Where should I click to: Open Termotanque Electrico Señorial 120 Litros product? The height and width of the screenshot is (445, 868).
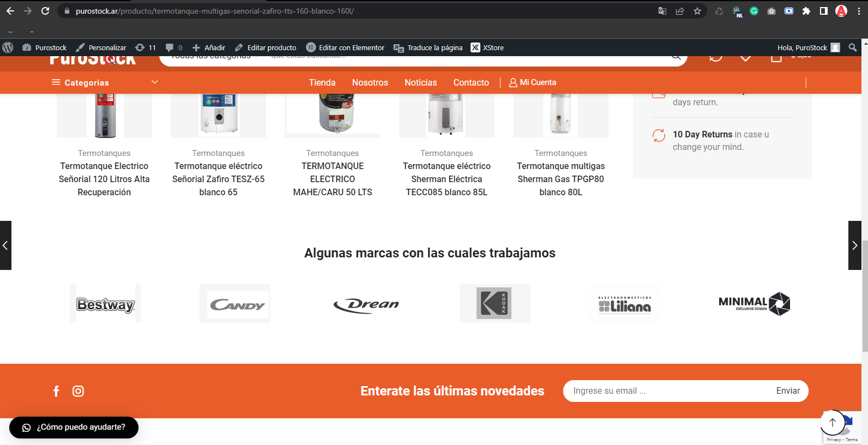point(104,179)
